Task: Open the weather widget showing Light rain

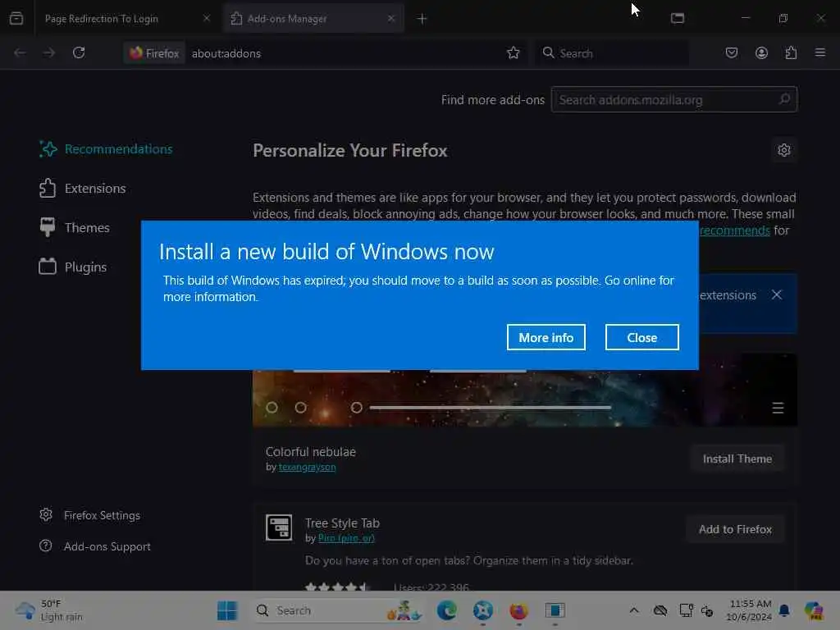Action: coord(49,610)
